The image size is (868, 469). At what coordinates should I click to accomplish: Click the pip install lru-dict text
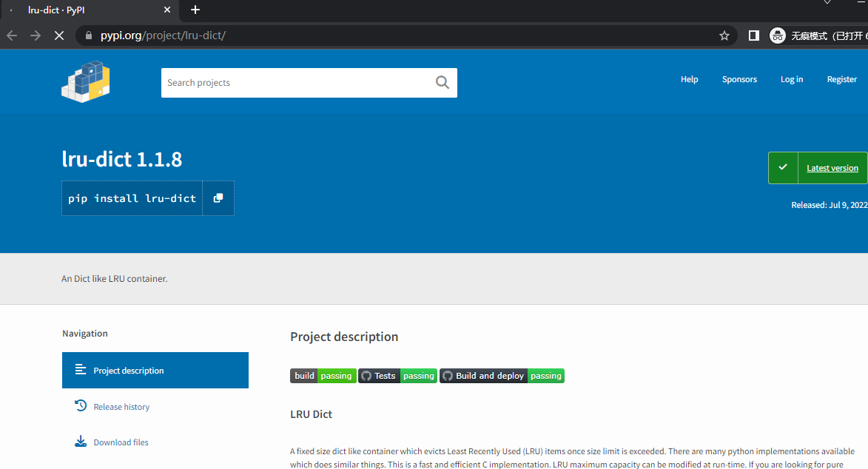pos(132,198)
